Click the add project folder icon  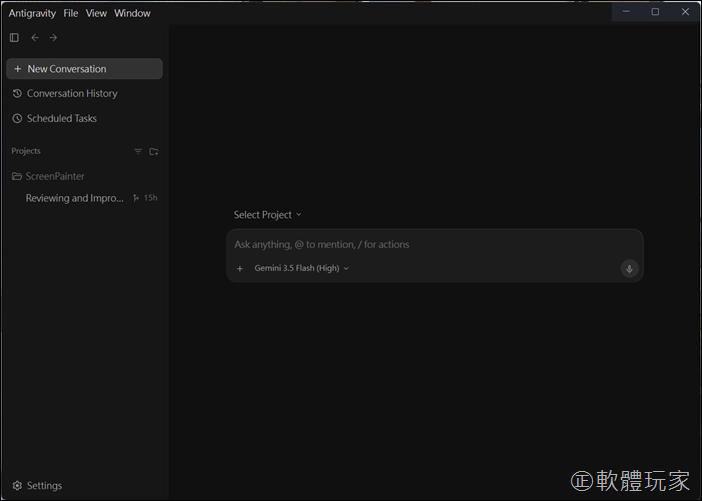click(154, 152)
